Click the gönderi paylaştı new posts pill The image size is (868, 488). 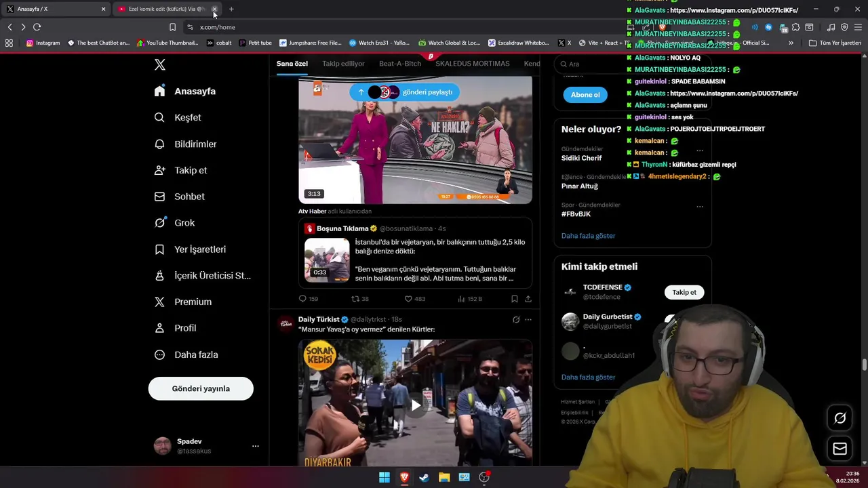[x=405, y=92]
